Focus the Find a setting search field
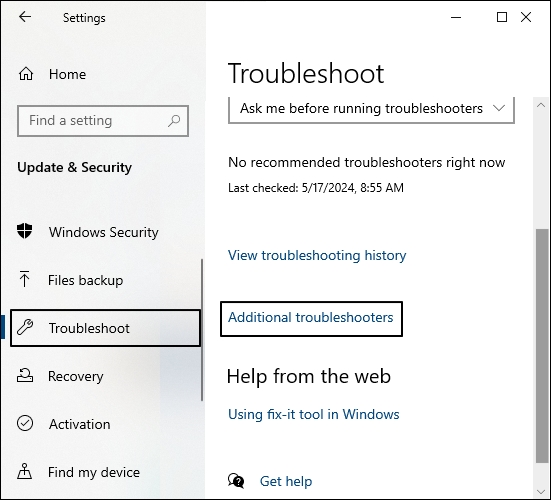551x500 pixels. tap(103, 121)
